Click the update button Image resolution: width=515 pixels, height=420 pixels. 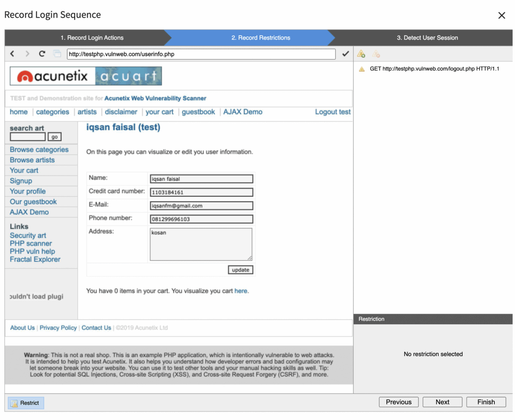[x=240, y=270]
